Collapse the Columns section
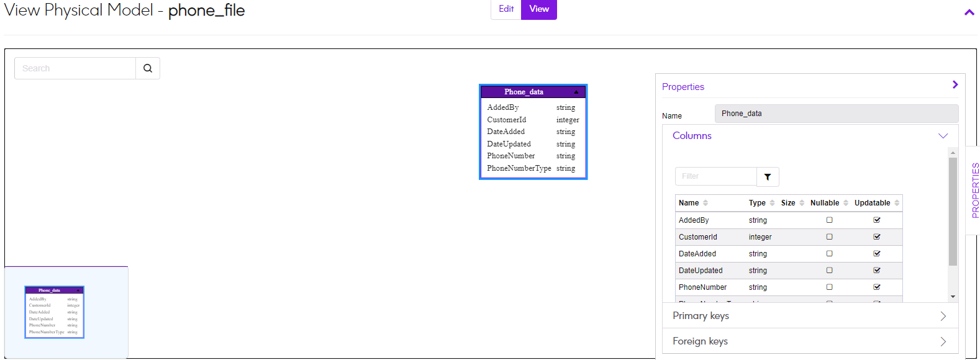 click(x=943, y=136)
